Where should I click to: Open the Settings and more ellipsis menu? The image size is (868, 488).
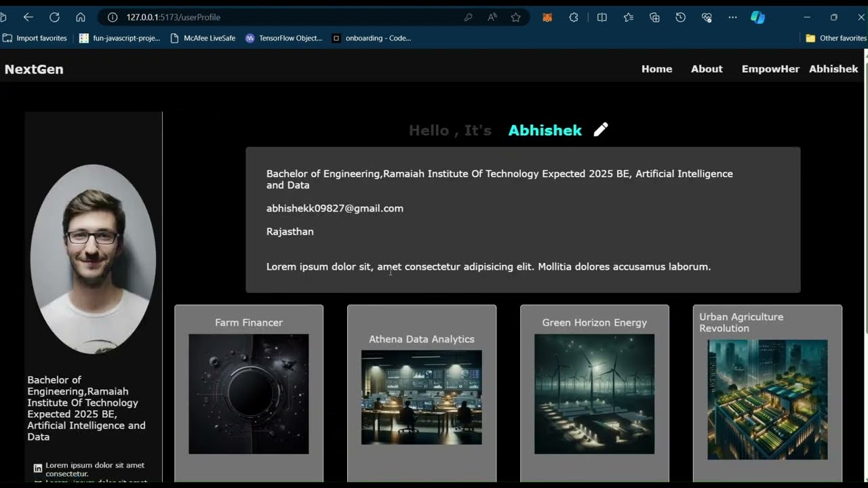pos(732,17)
